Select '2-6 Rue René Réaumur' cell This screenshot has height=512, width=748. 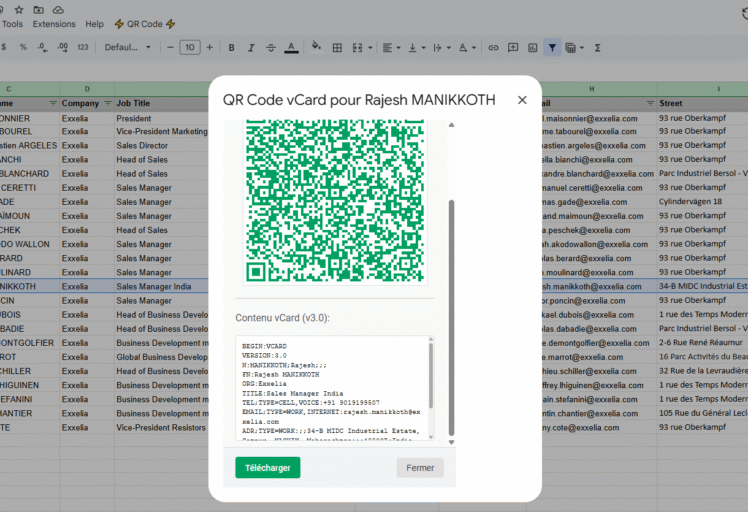point(702,343)
